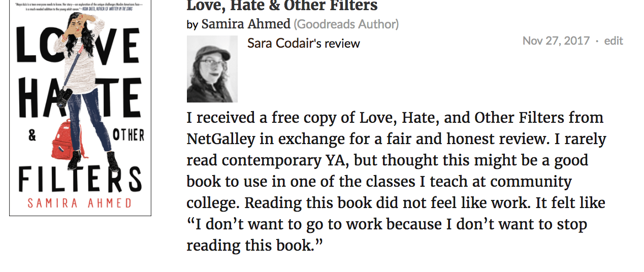
Task: Open author Samira Ahmed's profile link
Action: click(245, 24)
